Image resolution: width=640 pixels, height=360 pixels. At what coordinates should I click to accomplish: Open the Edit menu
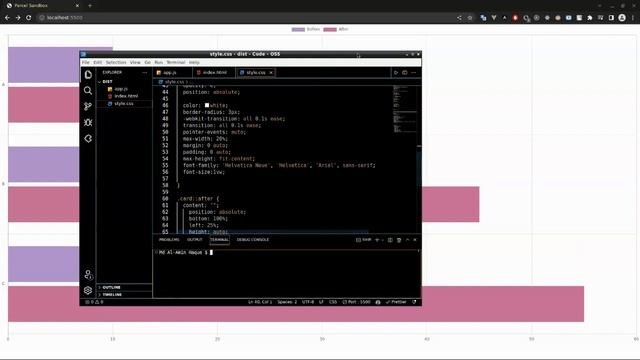(98, 62)
